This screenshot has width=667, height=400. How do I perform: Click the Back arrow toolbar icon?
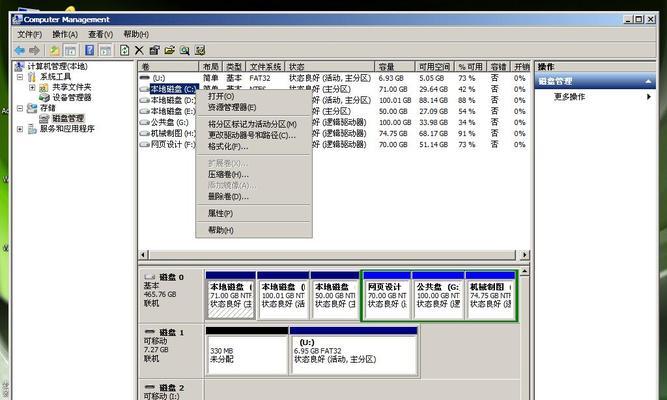coord(20,50)
